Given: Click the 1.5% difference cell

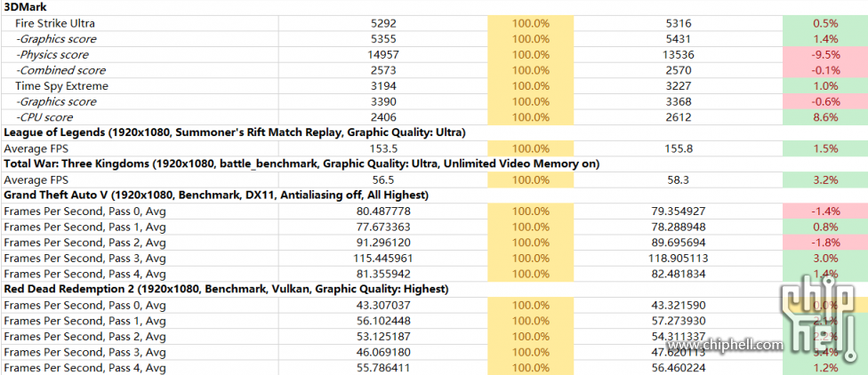Looking at the screenshot, I should tap(825, 148).
